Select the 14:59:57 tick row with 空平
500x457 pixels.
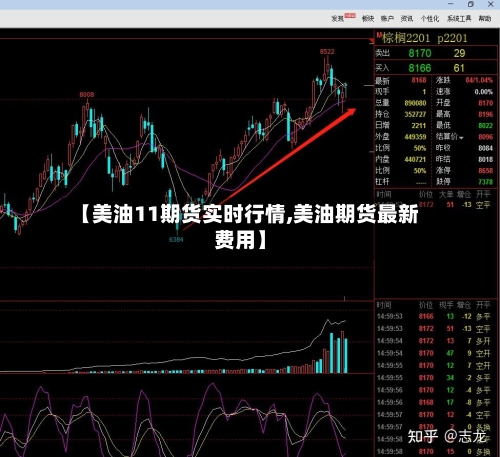point(433,415)
